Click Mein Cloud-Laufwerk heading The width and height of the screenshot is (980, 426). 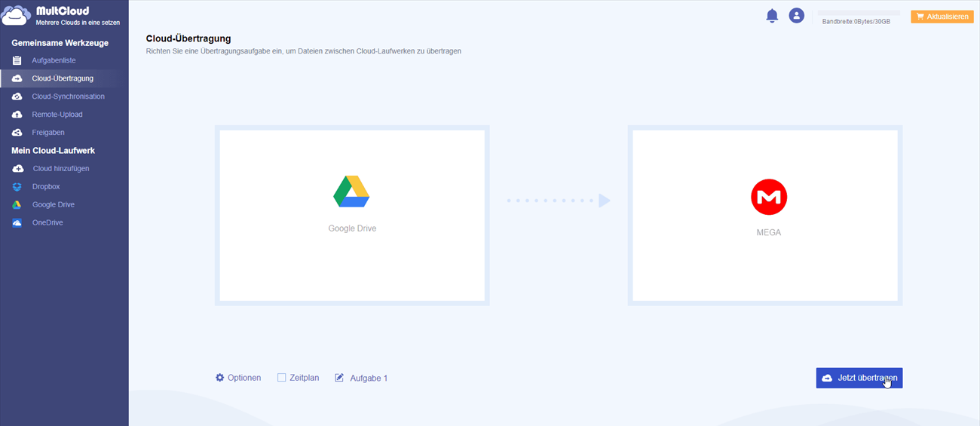click(x=53, y=151)
